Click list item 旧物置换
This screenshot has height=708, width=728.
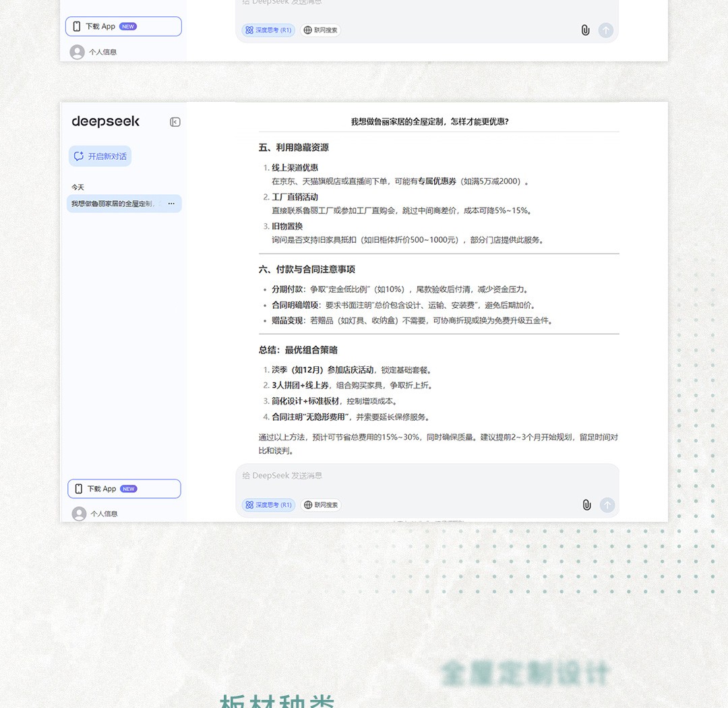(287, 227)
